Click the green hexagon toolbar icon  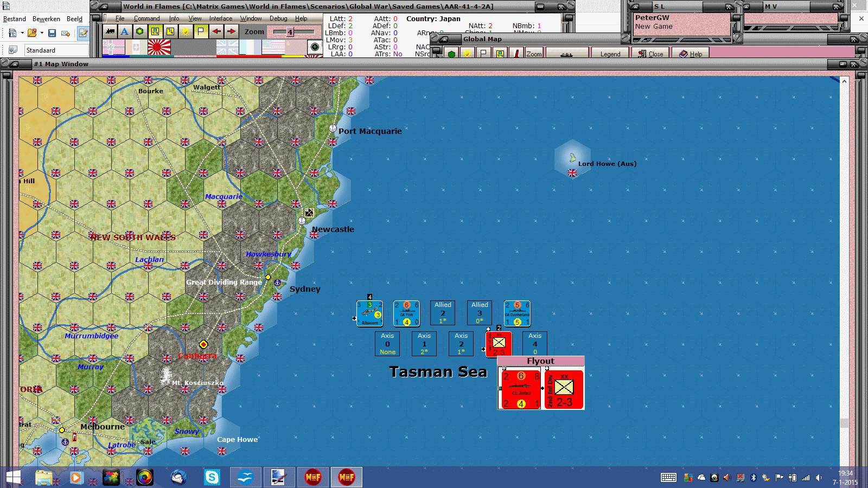140,31
